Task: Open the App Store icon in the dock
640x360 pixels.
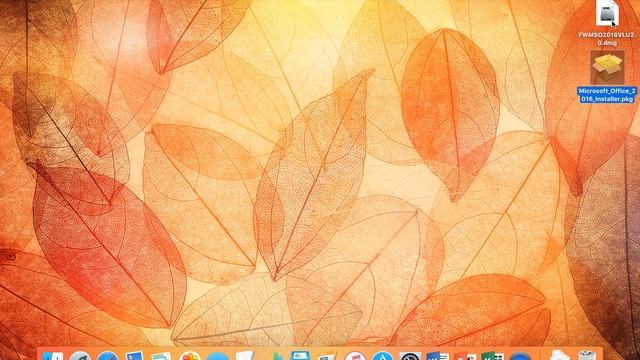Action: 382,355
